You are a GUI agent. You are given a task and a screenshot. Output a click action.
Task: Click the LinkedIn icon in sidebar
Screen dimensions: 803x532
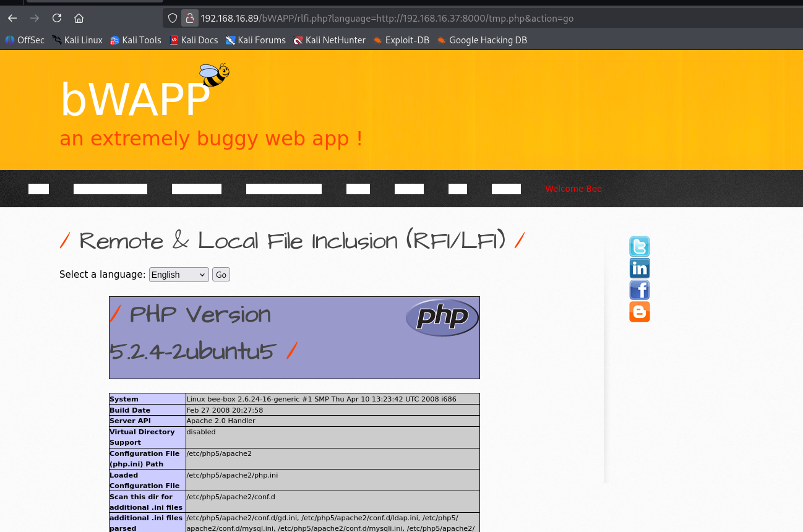(640, 268)
